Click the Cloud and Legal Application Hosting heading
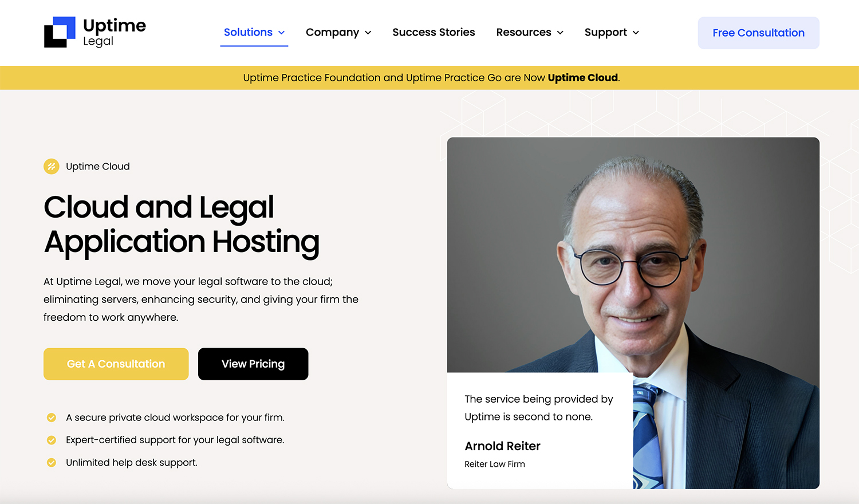Screen dimensions: 859x504 tap(182, 225)
